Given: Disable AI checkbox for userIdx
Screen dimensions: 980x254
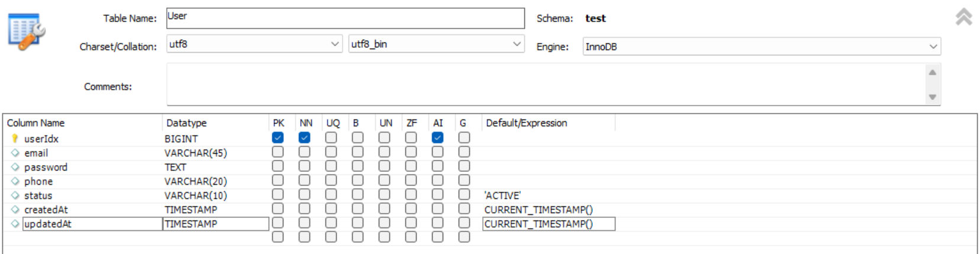Looking at the screenshot, I should coord(437,138).
